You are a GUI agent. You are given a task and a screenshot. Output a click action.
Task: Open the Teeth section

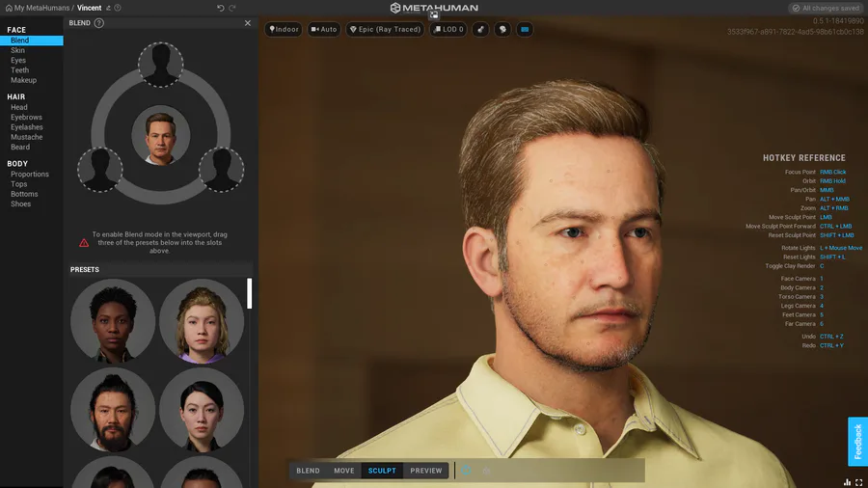tap(20, 70)
